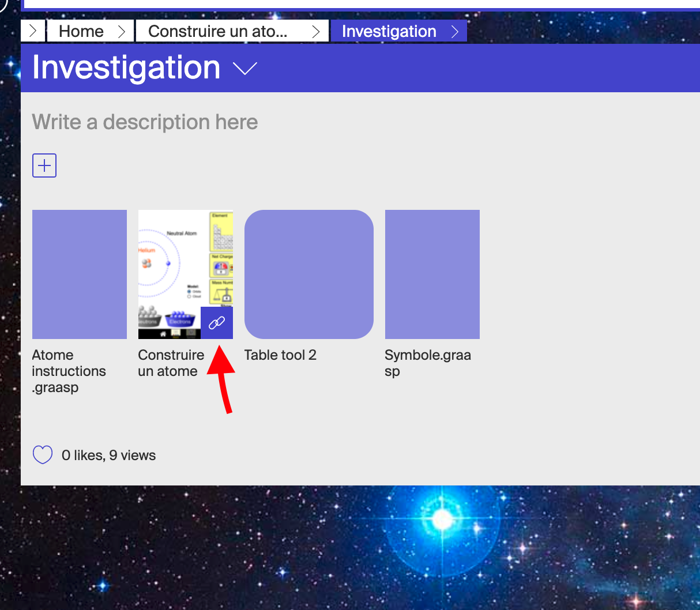Click the Write a description here field
700x610 pixels.
pyautogui.click(x=145, y=122)
